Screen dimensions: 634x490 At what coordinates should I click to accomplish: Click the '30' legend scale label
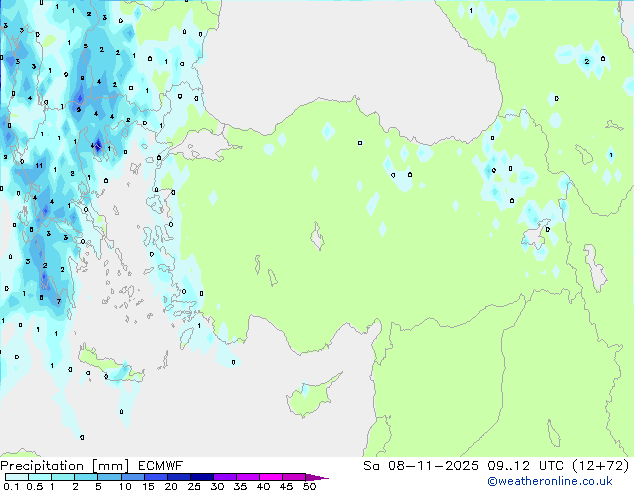coord(217,486)
